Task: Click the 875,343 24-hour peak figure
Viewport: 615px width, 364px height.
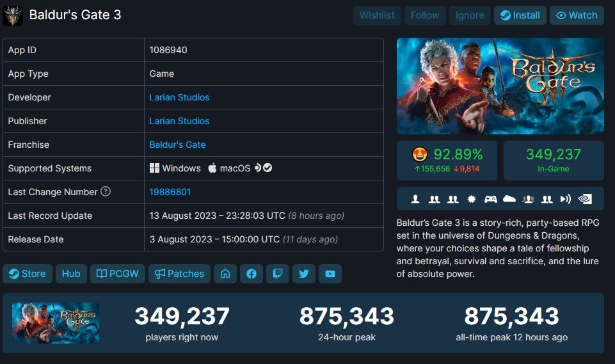Action: (x=347, y=316)
